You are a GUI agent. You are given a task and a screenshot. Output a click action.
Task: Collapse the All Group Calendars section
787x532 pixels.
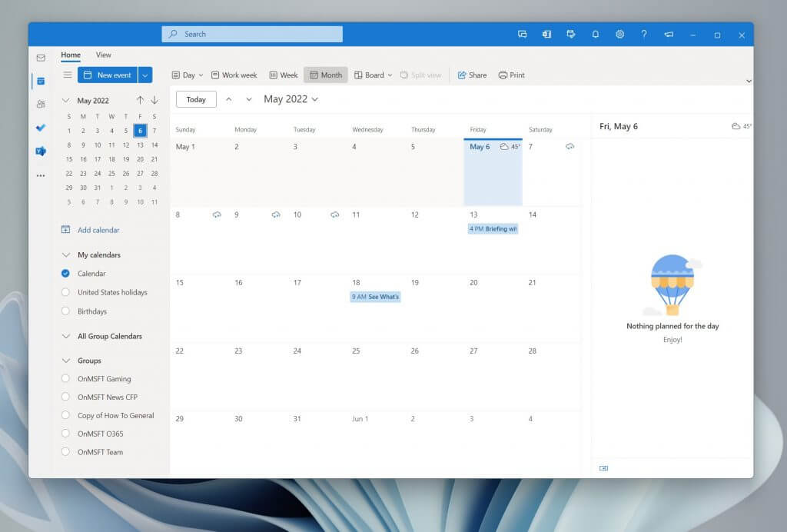(x=66, y=336)
